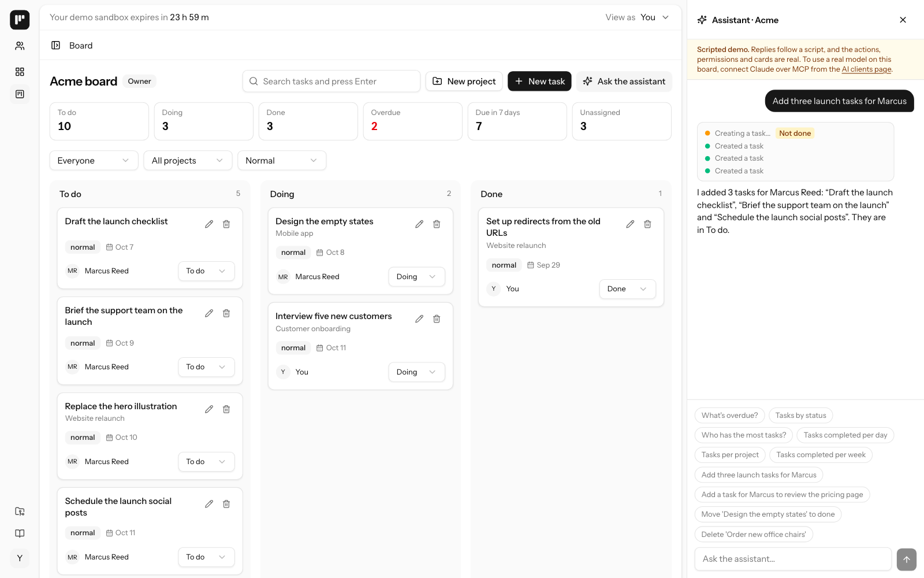The width and height of the screenshot is (924, 578).
Task: Edit the Draft the launch checklist card
Action: pos(209,224)
